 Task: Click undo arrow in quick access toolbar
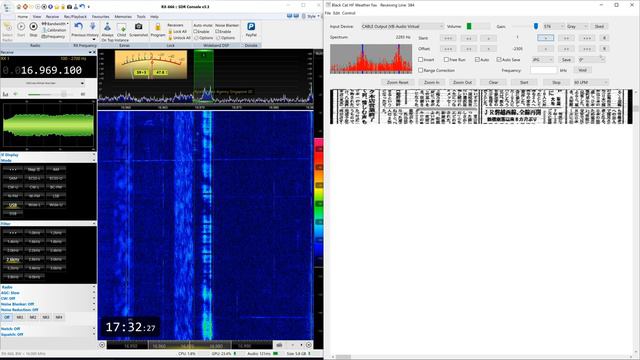coord(82,7)
